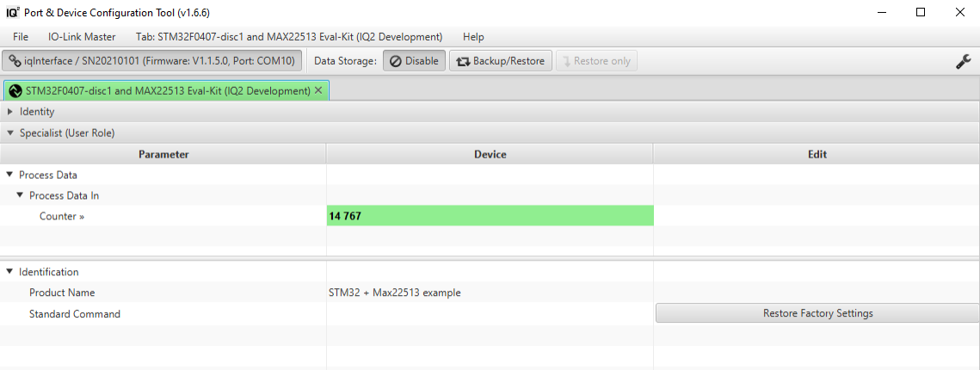Click the wrench settings icon
Viewport: 980px width, 370px height.
[964, 61]
